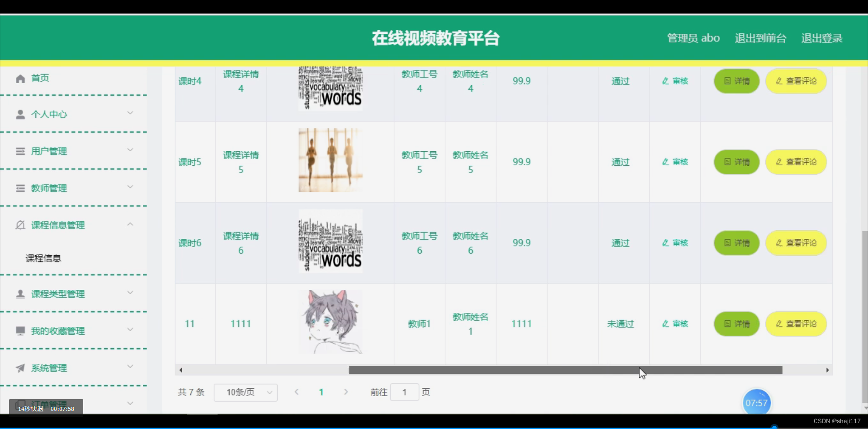Click 管理员 abo in the header
This screenshot has height=429, width=868.
(693, 38)
